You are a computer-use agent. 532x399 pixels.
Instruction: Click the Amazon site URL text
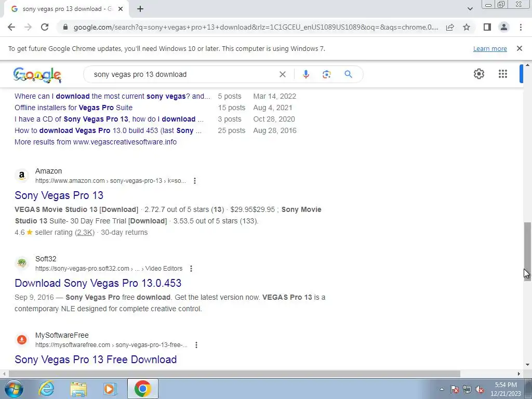111,181
